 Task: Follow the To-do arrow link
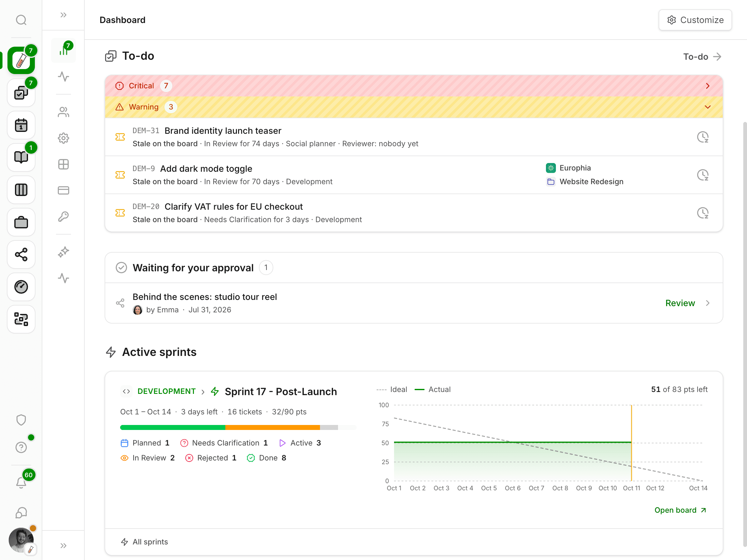(x=702, y=57)
